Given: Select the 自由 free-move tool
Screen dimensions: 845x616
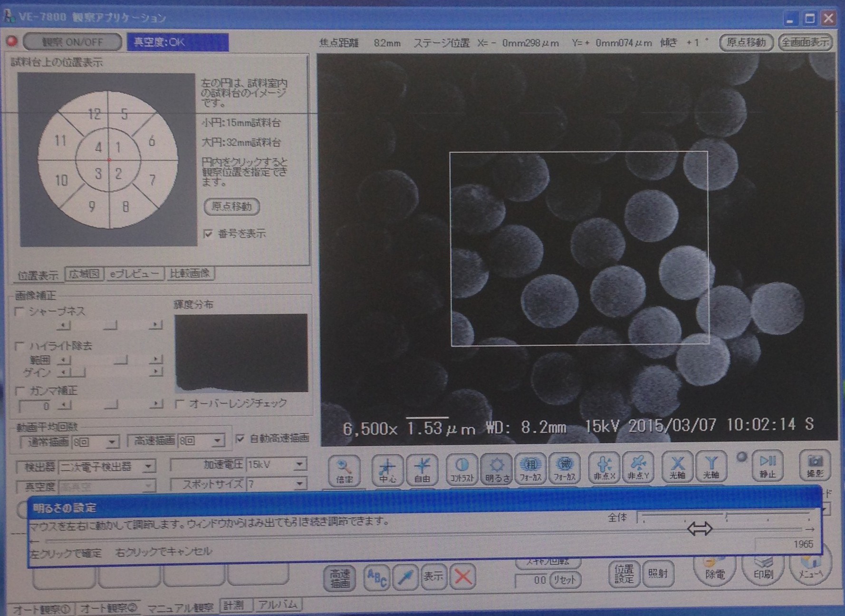Looking at the screenshot, I should click(422, 469).
